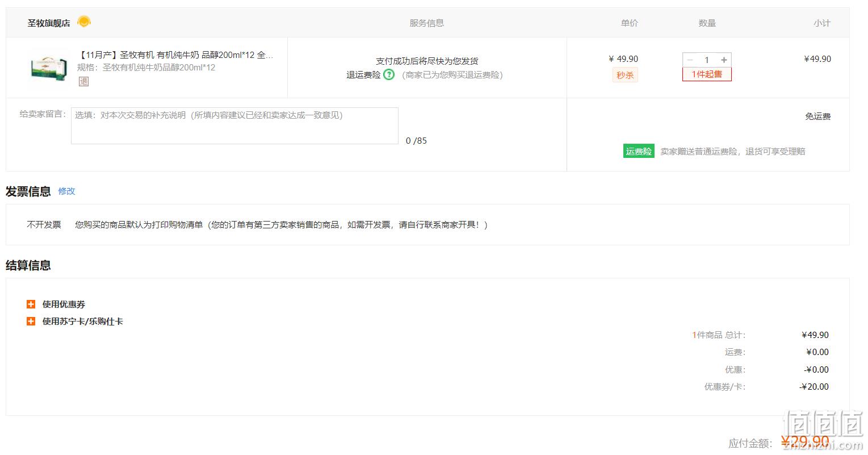The image size is (868, 455).
Task: Click the subtotal ¥49.90 in the 小计 column
Action: [x=817, y=59]
